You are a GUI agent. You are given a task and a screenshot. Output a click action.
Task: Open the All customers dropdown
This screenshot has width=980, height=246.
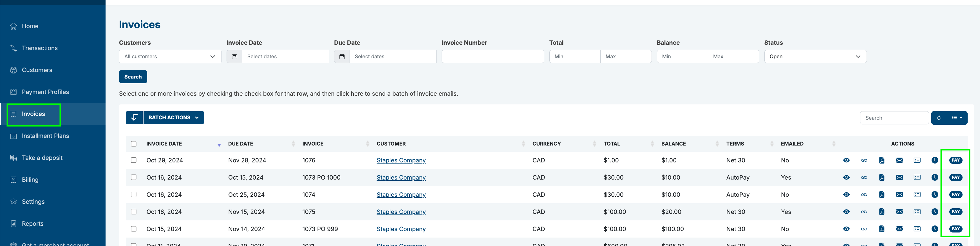(170, 57)
